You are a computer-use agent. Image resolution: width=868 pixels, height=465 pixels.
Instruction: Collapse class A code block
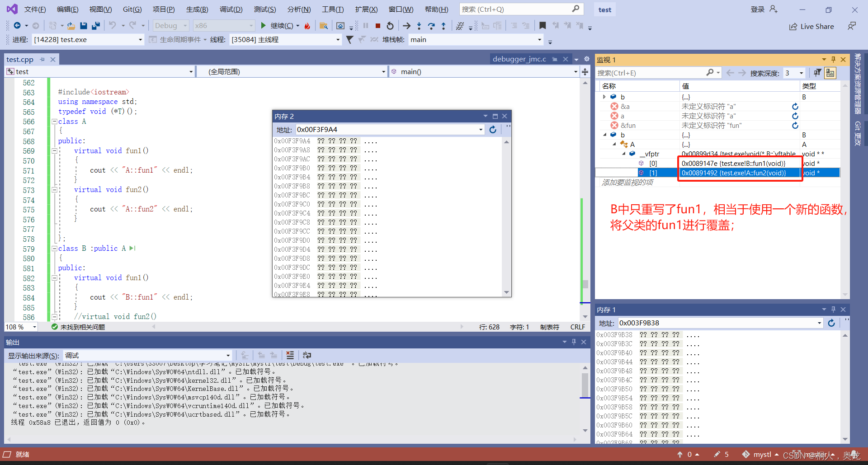(x=54, y=122)
